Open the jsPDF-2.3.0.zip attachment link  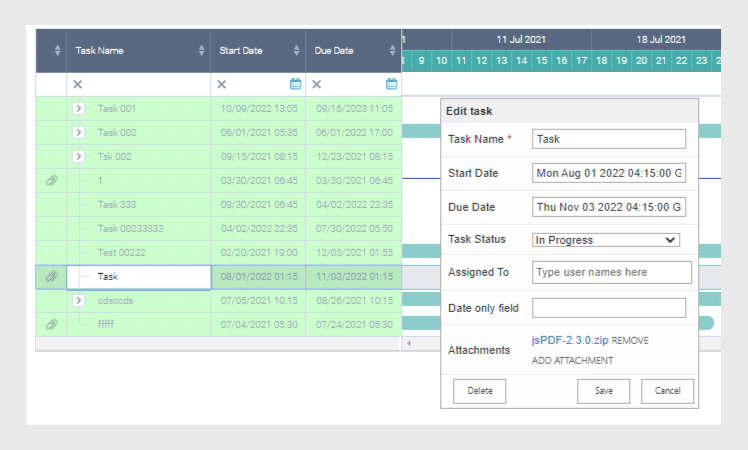point(570,340)
